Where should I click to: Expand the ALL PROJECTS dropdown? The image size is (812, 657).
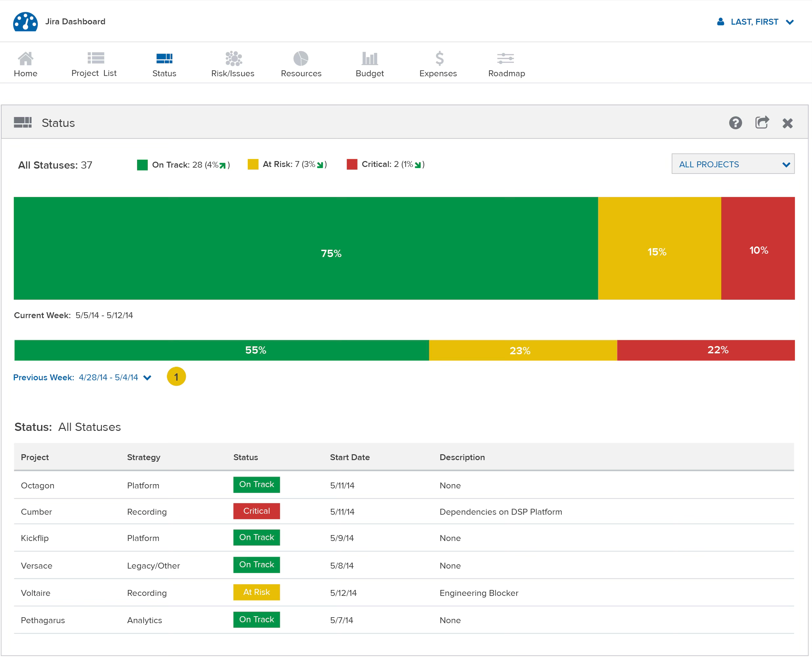point(733,164)
